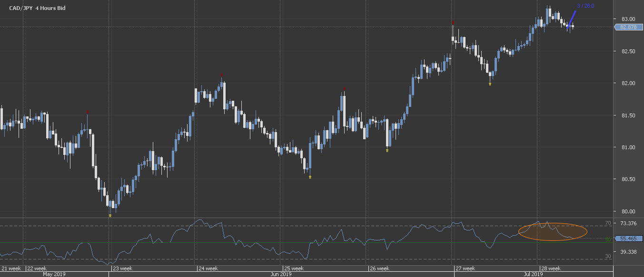Click the 80.00 price axis label
This screenshot has height=277, width=644.
point(627,211)
